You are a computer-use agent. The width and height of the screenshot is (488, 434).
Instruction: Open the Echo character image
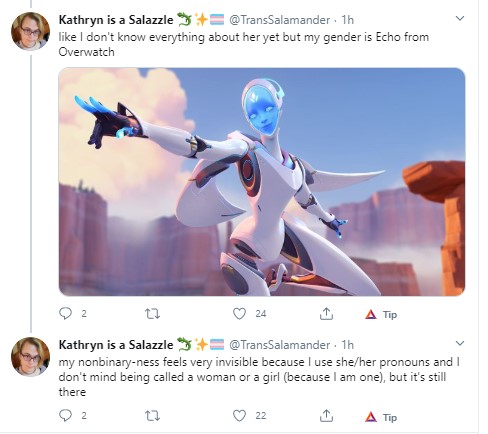[262, 182]
